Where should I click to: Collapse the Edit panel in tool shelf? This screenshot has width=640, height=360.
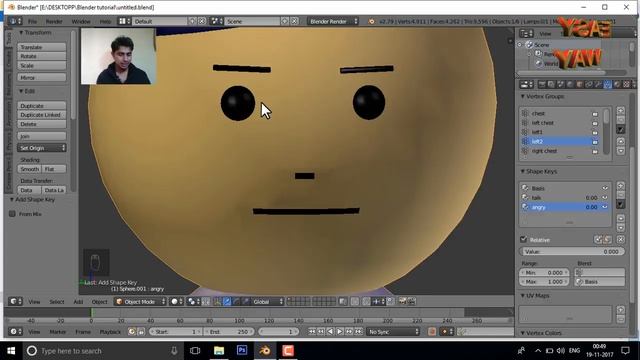[21, 91]
